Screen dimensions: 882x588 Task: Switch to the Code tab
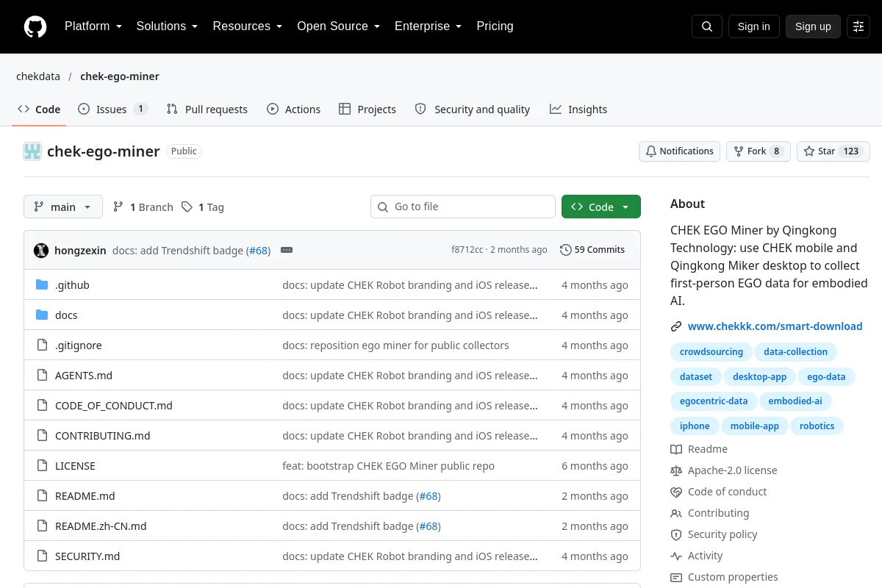[39, 110]
